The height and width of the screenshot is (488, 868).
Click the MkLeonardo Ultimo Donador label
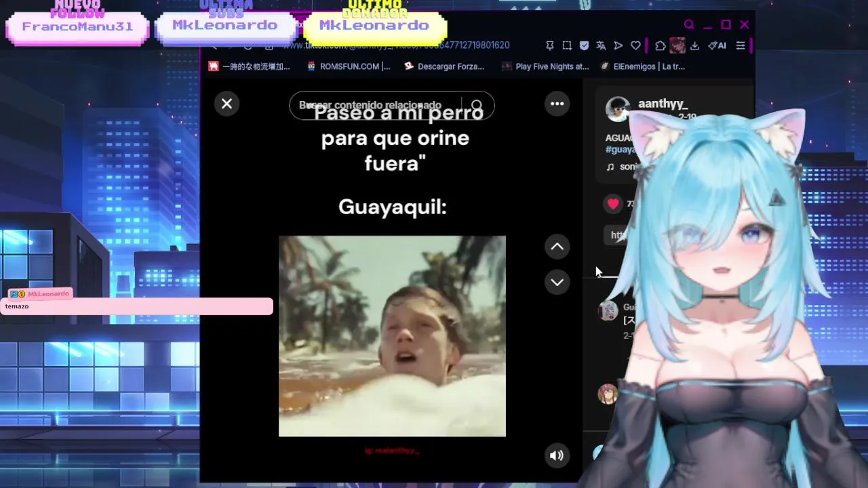(374, 25)
